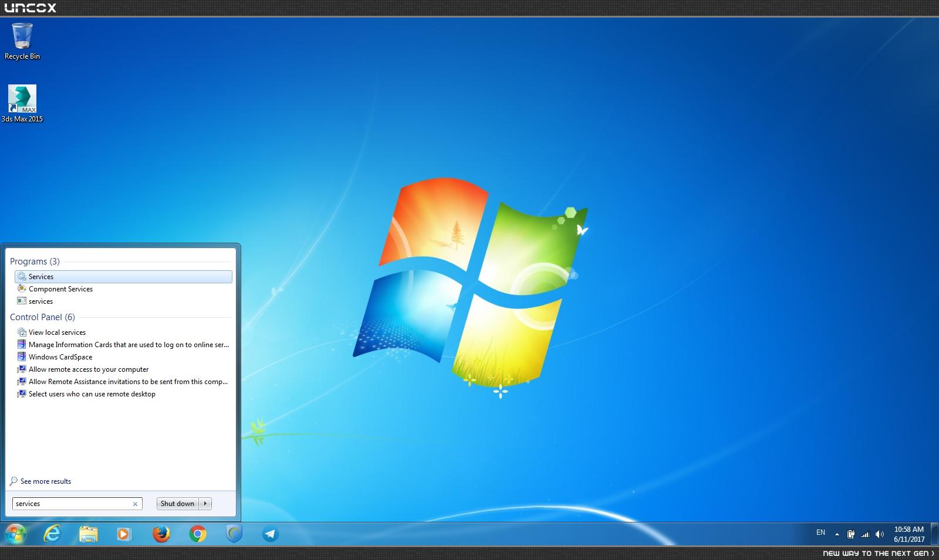Open Allow Remote Assistance invitations result
Screen dimensions: 939x560
pos(123,382)
